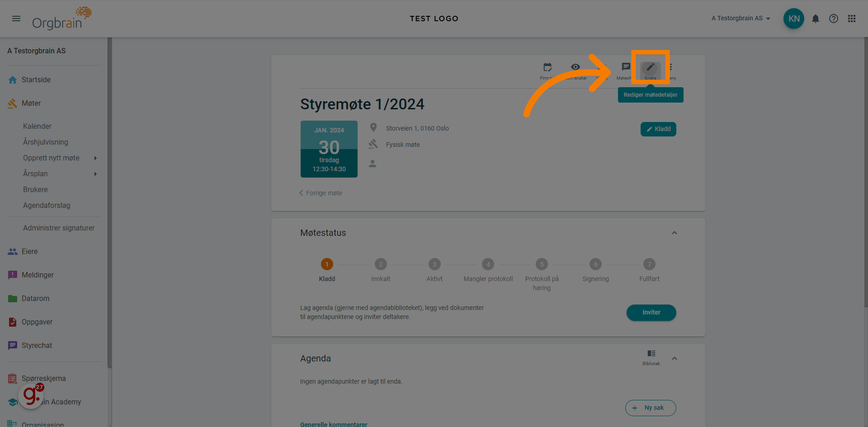The height and width of the screenshot is (427, 868).
Task: Click the Styrechat icon
Action: (13, 346)
